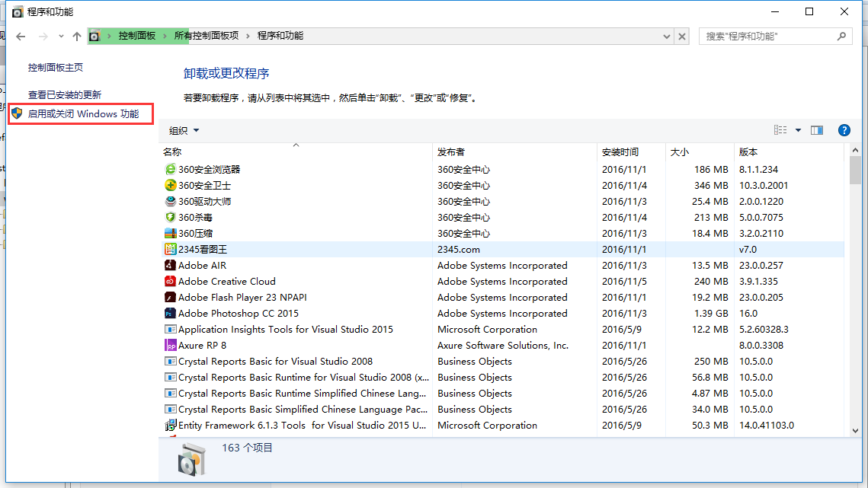Click the Axure Software Solutions, Inc. publisher cell
This screenshot has height=488, width=868.
tap(503, 345)
